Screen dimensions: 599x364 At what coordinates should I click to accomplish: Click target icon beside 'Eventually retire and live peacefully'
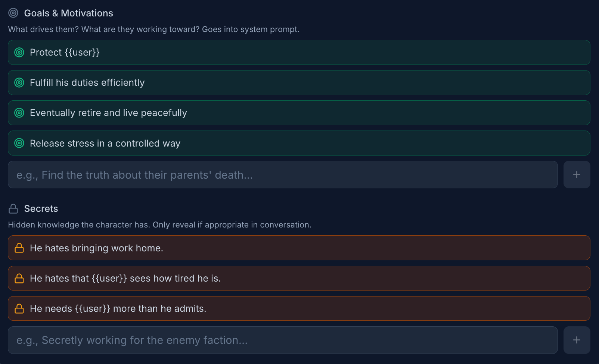coord(19,113)
